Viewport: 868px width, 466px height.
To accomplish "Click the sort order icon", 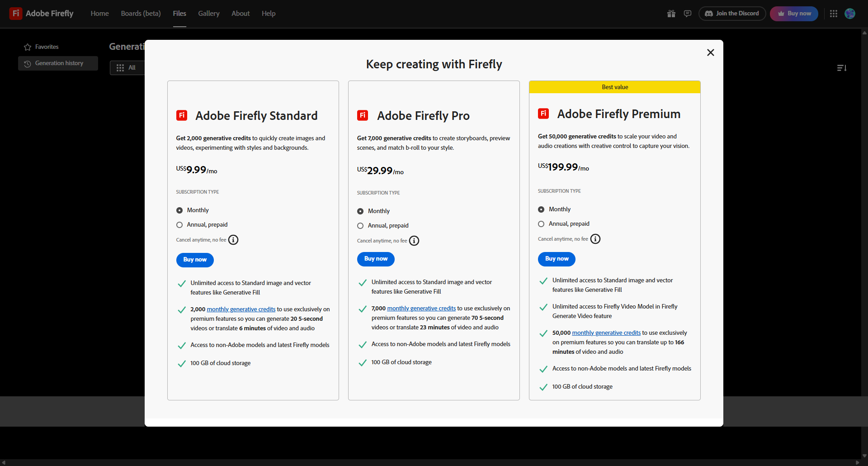I will (841, 68).
